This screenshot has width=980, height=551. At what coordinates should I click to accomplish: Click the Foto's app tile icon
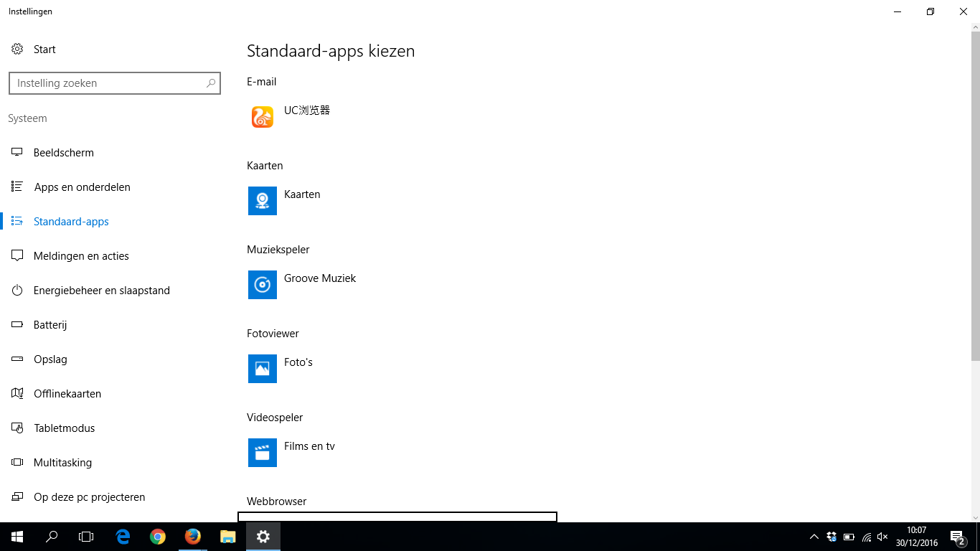point(263,369)
